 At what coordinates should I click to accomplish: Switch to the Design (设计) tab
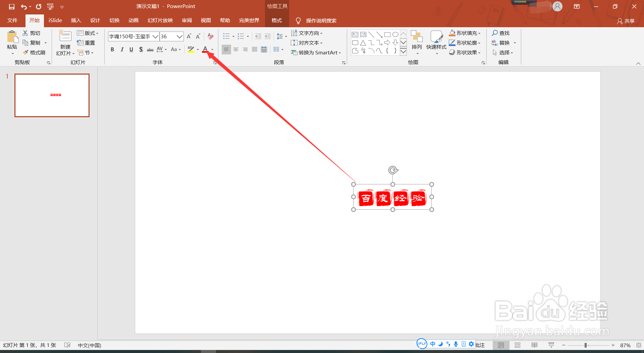pos(95,20)
